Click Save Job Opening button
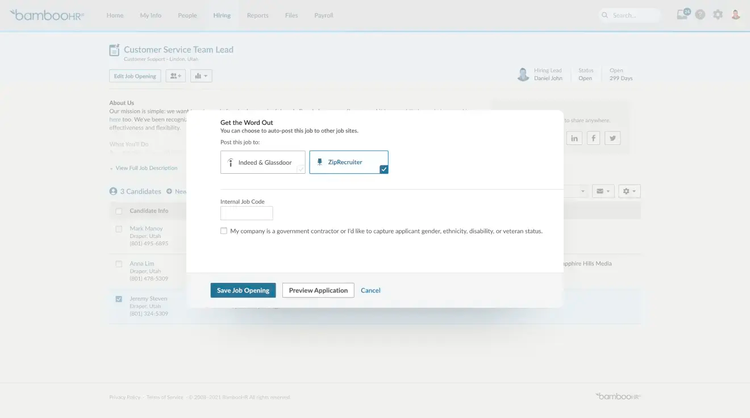 [x=243, y=290]
